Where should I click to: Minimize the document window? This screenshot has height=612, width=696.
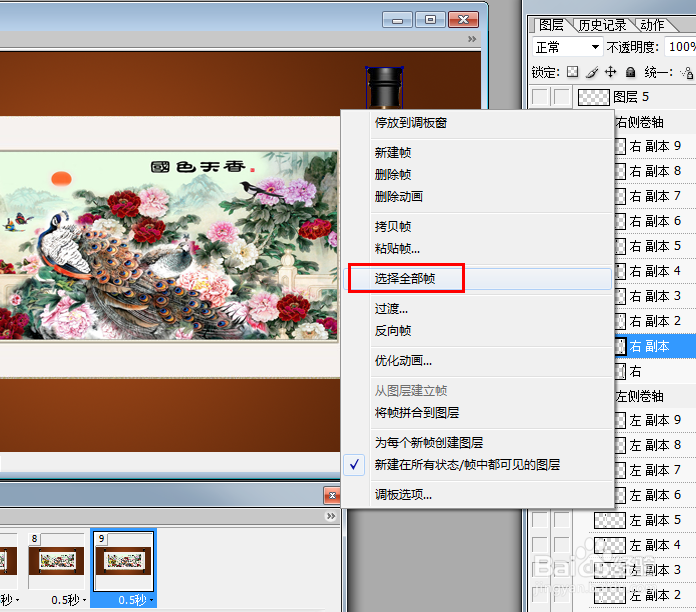pyautogui.click(x=397, y=20)
